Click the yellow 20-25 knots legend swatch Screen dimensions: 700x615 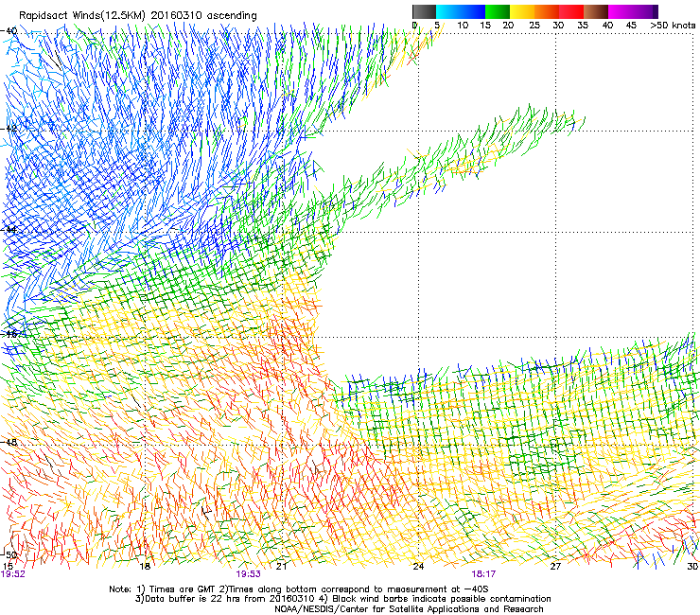click(x=522, y=11)
